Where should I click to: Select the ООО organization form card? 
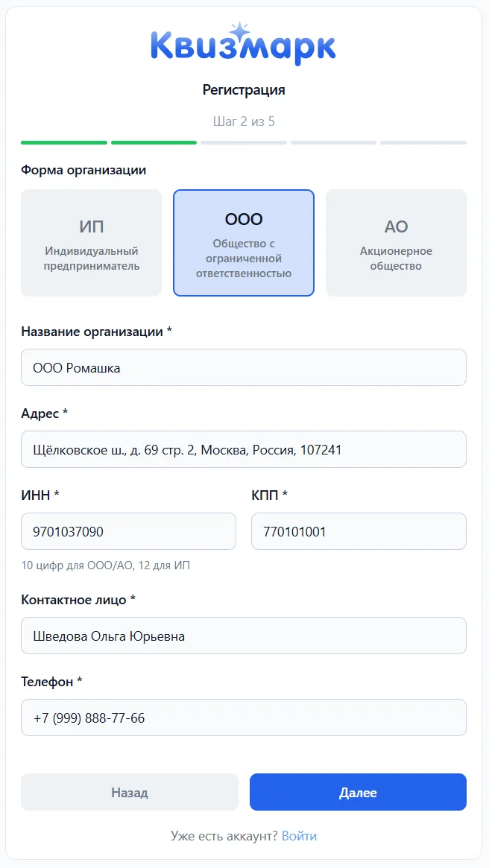[244, 243]
